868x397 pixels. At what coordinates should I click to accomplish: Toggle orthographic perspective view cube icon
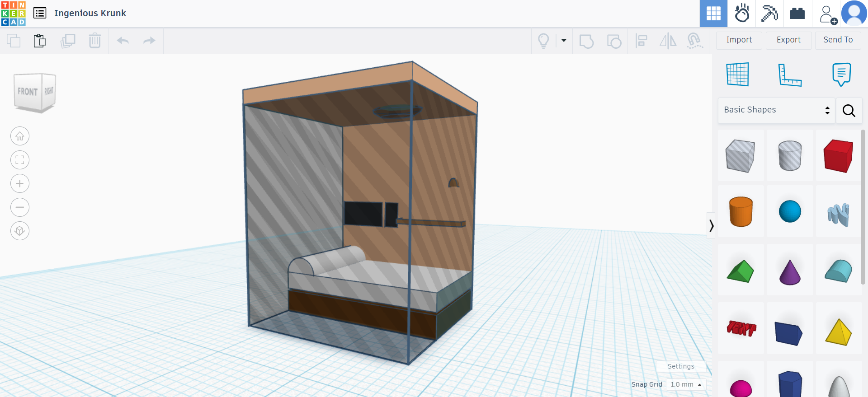[20, 231]
